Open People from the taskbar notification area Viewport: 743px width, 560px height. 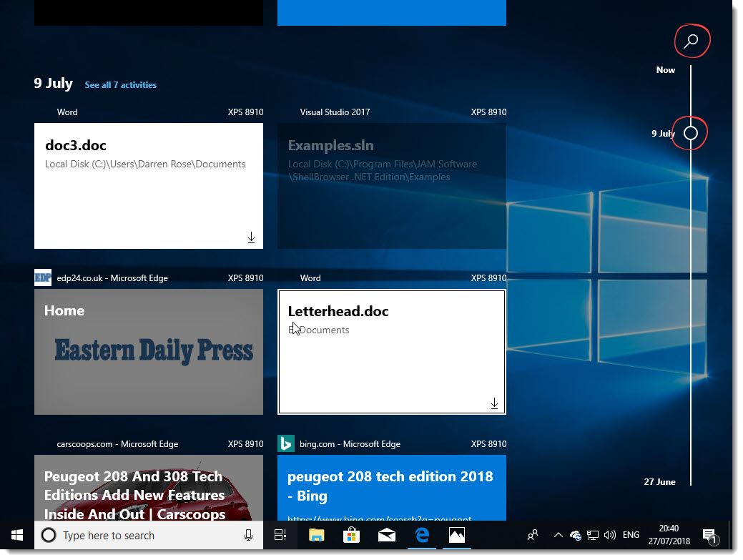pos(533,535)
